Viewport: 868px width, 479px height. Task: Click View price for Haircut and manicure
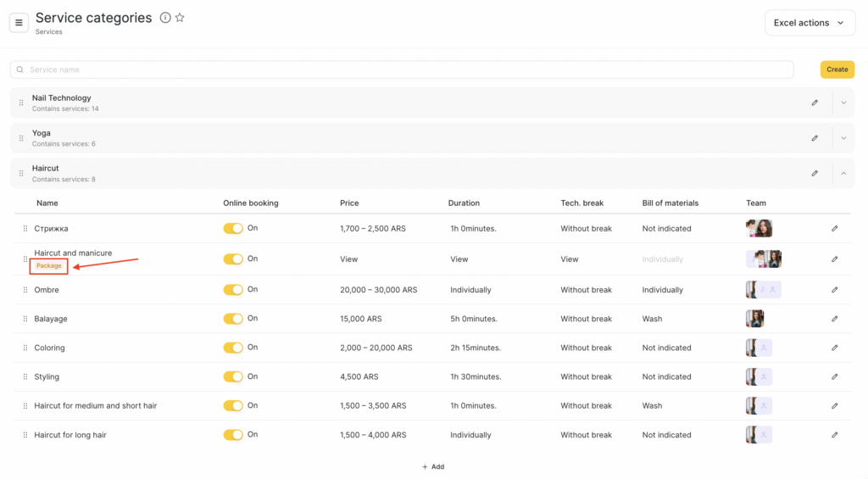349,259
